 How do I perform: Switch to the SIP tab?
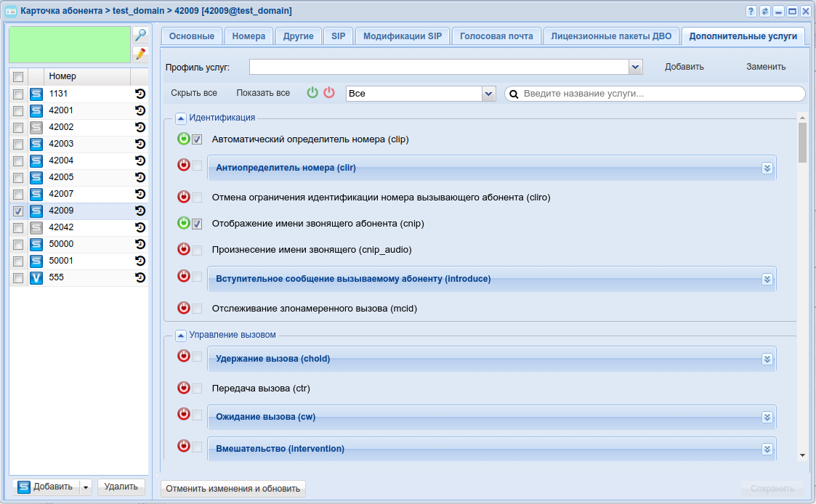pos(338,36)
